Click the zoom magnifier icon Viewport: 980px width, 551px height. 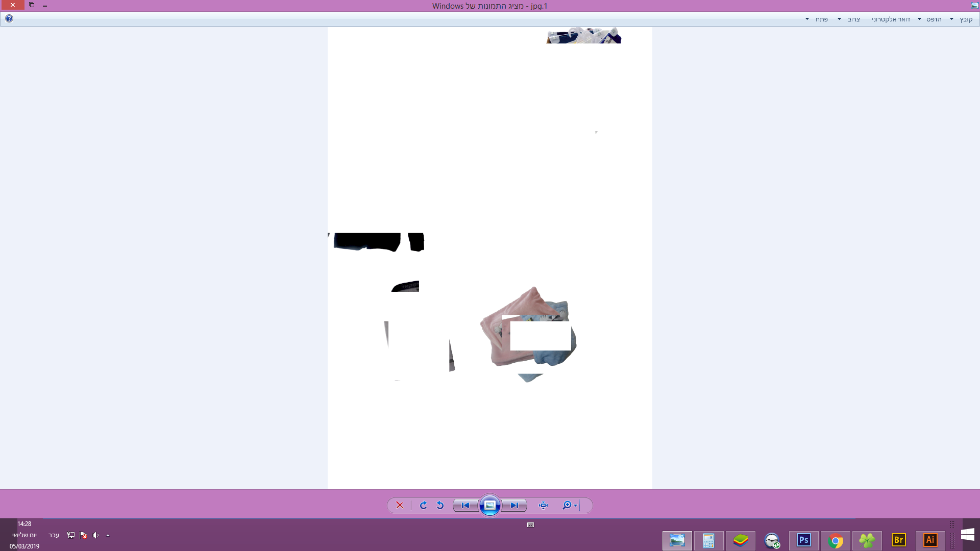[567, 505]
